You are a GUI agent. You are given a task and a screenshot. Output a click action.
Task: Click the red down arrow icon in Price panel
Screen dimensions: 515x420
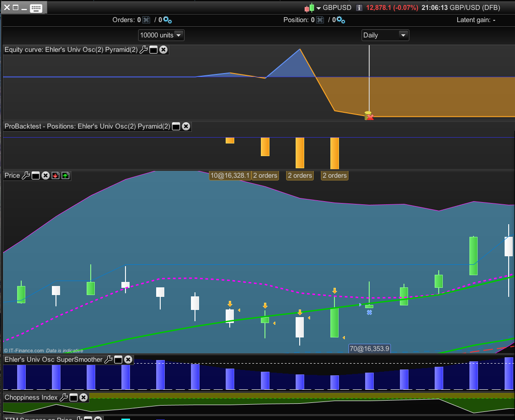click(x=56, y=175)
